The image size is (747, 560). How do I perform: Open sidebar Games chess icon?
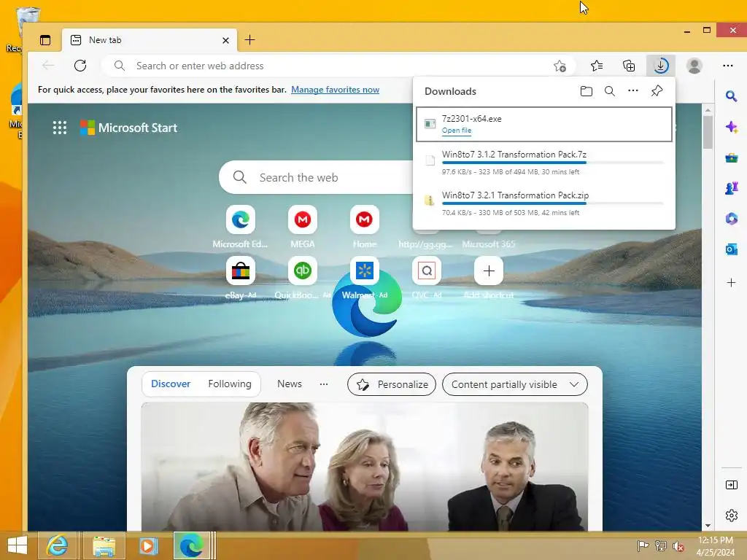click(731, 188)
